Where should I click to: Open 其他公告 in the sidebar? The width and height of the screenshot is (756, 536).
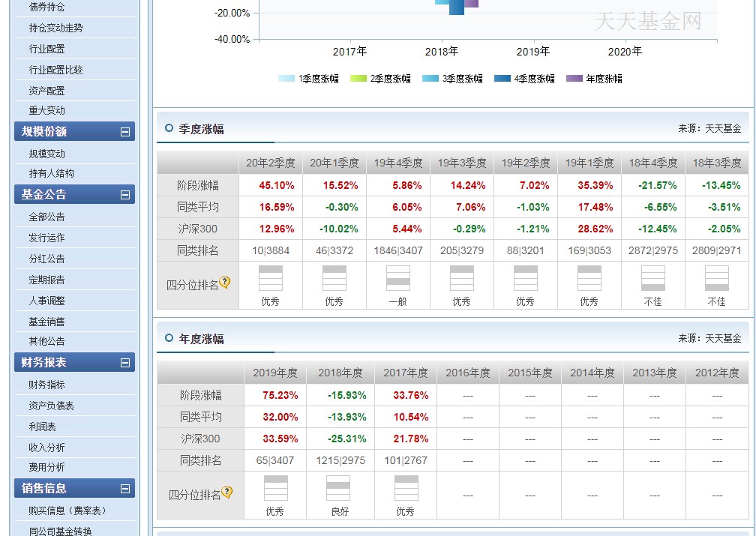point(46,341)
